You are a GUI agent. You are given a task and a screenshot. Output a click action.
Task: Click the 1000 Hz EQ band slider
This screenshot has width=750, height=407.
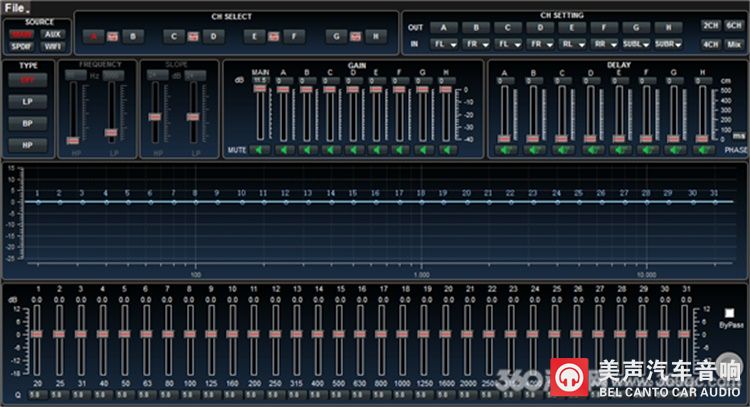402,334
